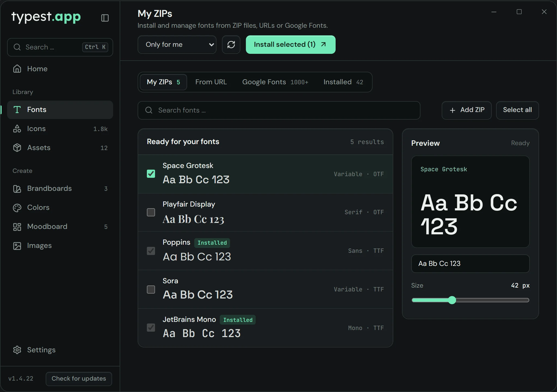Uncheck the Space Grotesk checkbox
Screen dimensions: 557x392
click(151, 174)
